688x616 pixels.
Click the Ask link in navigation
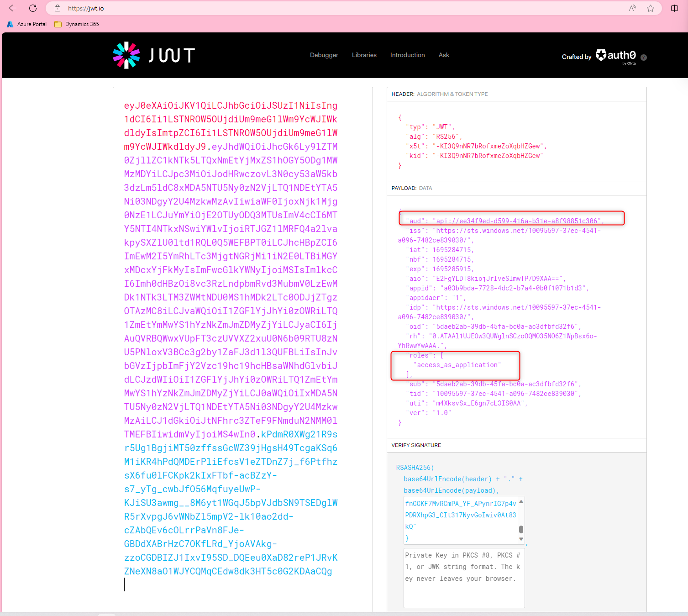(x=444, y=55)
